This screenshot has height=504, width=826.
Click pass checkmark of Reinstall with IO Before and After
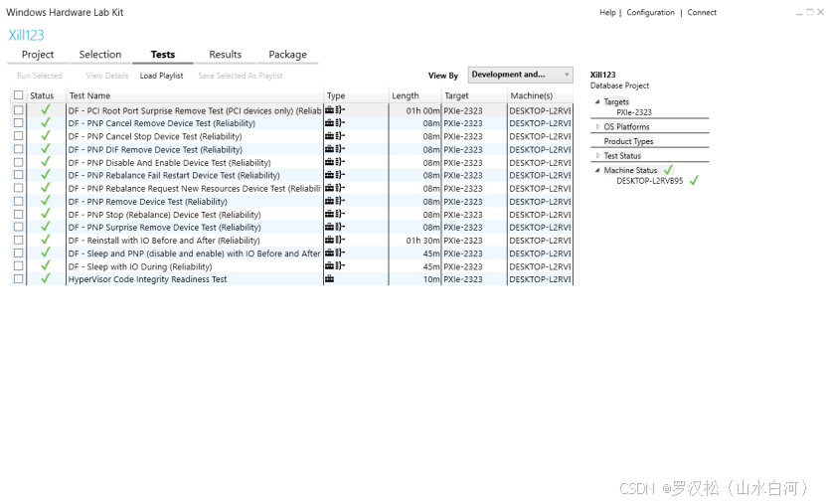[46, 240]
